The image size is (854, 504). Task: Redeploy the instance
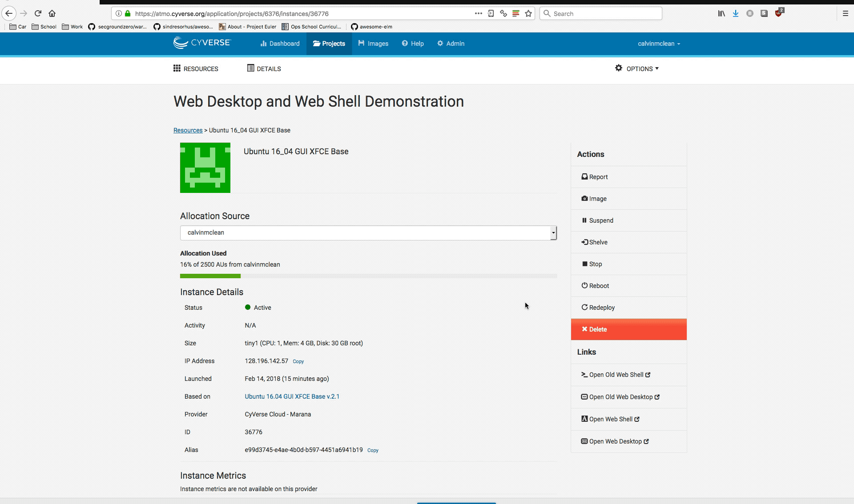[x=628, y=308]
